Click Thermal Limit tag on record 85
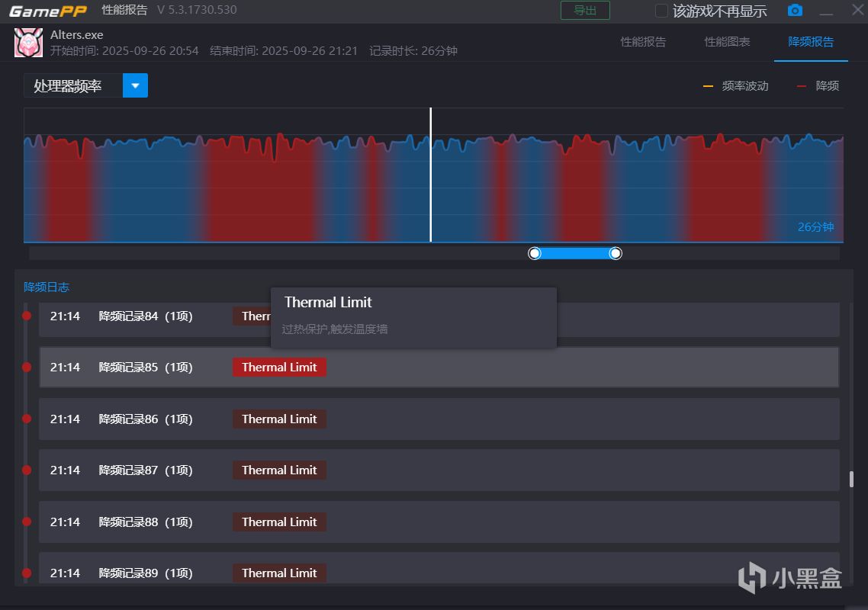The width and height of the screenshot is (868, 610). 279,367
